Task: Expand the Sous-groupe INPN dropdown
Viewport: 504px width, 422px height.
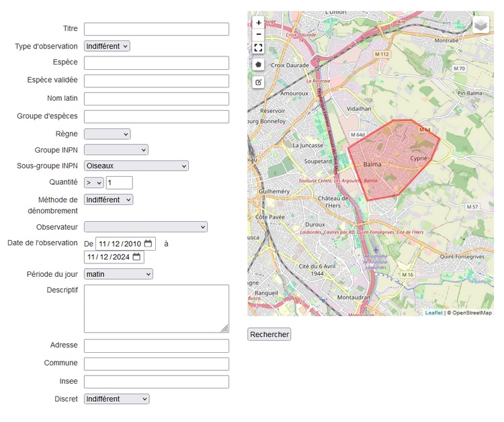Action: point(136,166)
